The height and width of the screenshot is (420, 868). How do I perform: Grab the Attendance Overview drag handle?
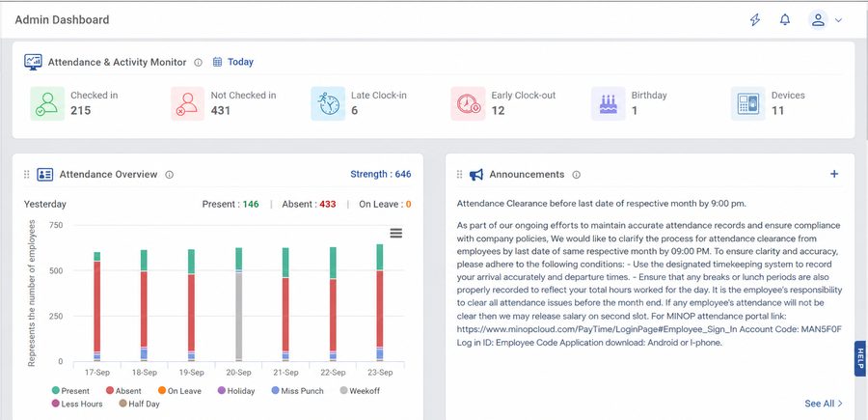point(27,175)
